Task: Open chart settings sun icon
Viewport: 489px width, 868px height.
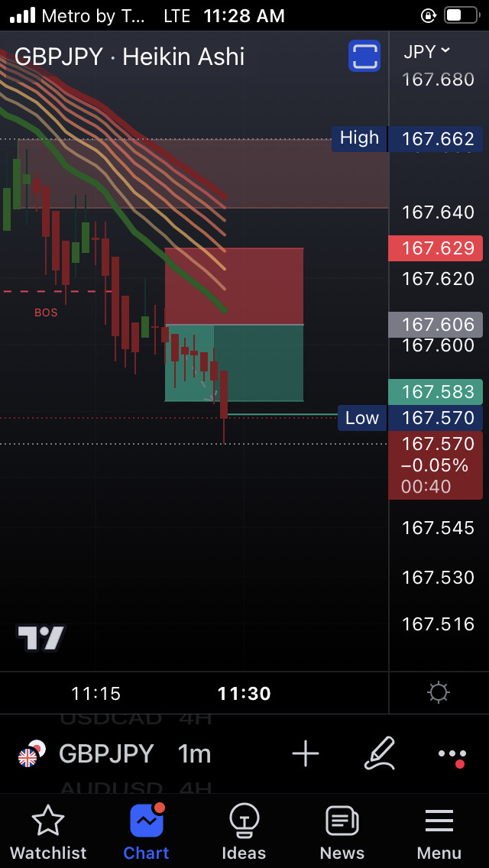Action: (x=439, y=692)
